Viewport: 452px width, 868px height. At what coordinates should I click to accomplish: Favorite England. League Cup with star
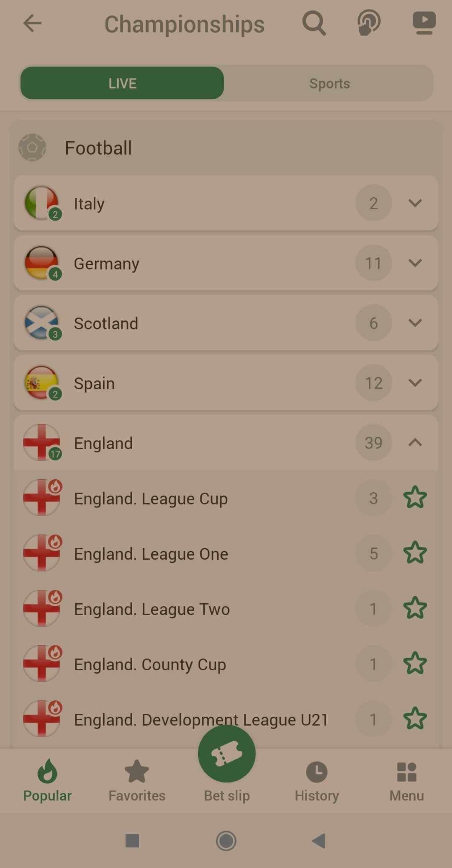point(415,498)
